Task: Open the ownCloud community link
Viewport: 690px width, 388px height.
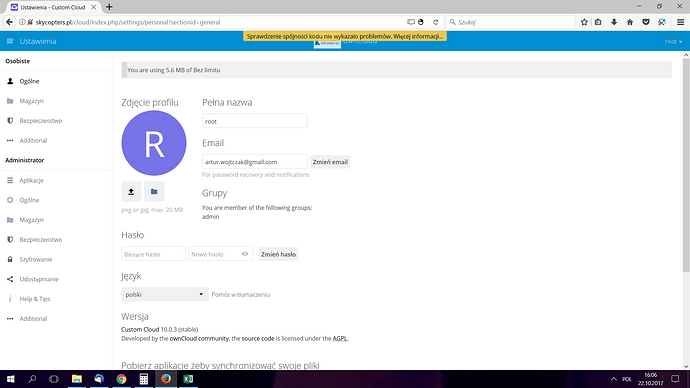Action: tap(199, 339)
